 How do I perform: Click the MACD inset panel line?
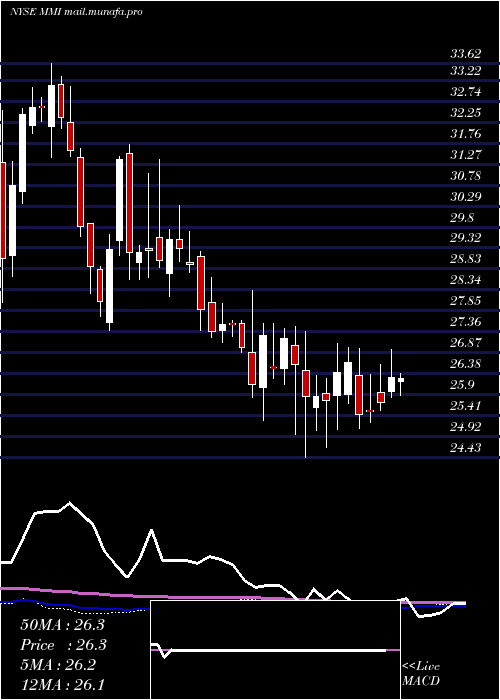[275, 650]
